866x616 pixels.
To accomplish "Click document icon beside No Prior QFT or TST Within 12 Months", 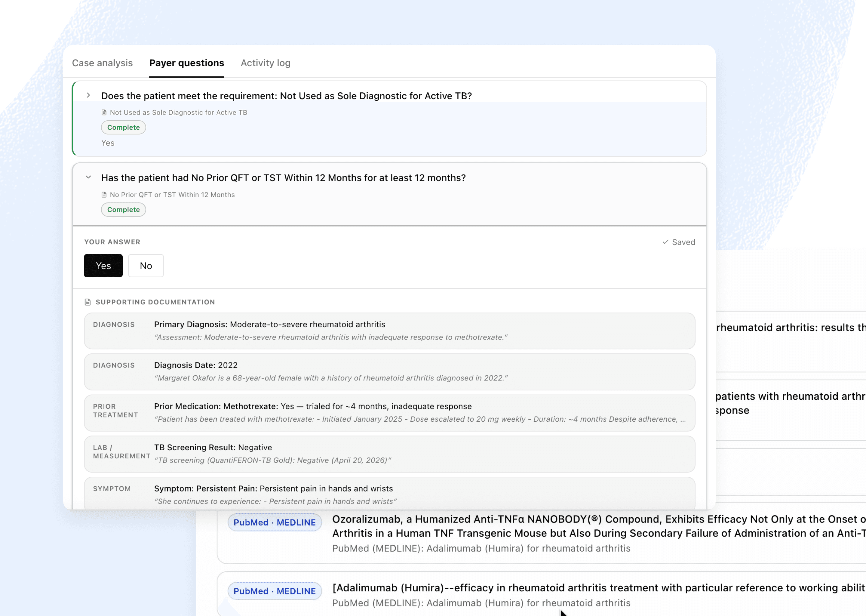I will pyautogui.click(x=104, y=195).
